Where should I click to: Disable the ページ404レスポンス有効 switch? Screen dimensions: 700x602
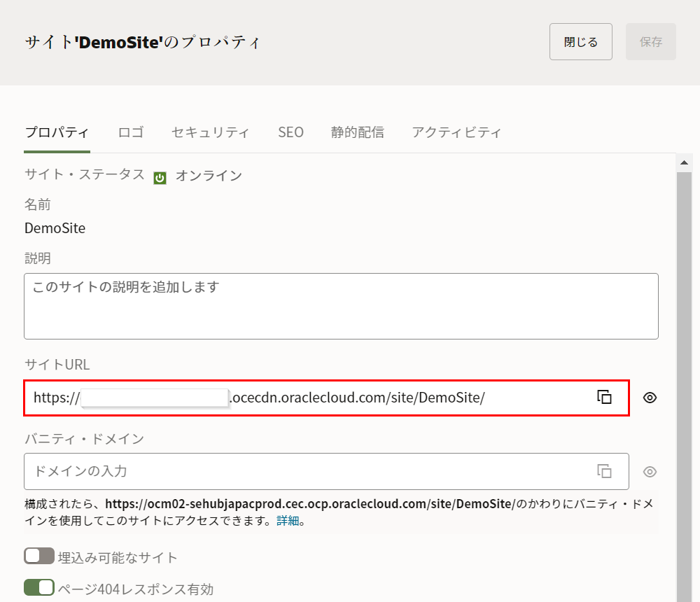[x=39, y=587]
